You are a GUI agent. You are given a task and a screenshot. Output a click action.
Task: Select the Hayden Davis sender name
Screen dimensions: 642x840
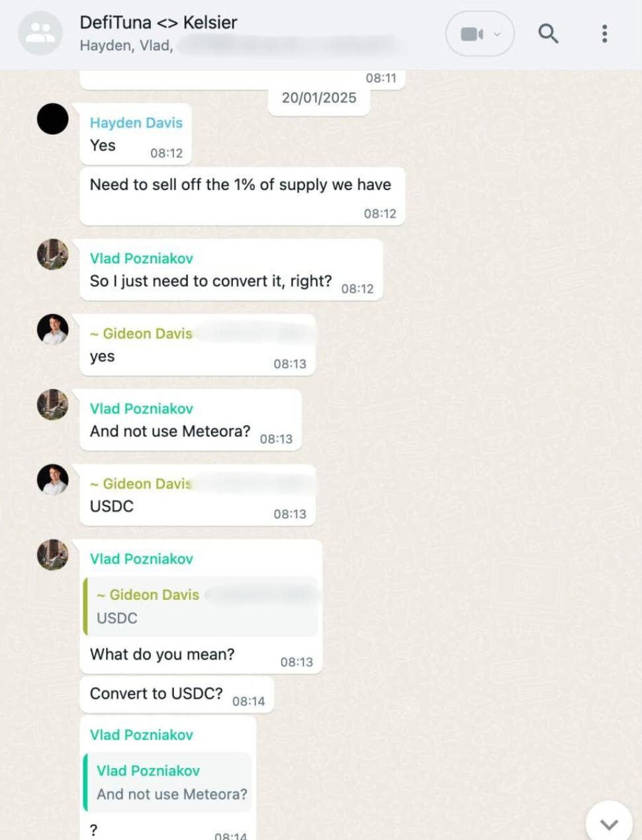click(x=136, y=122)
